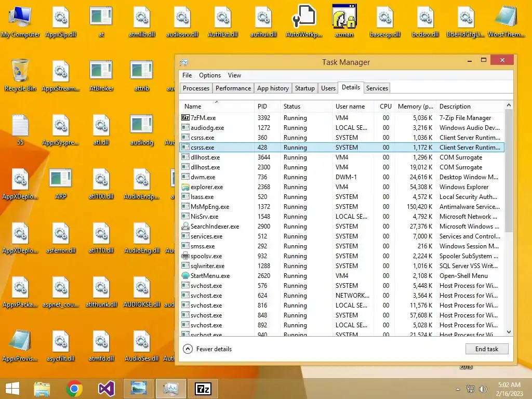Screen dimensions: 532x399
Task: Select the NisSrv.exe process row
Action: click(342, 217)
